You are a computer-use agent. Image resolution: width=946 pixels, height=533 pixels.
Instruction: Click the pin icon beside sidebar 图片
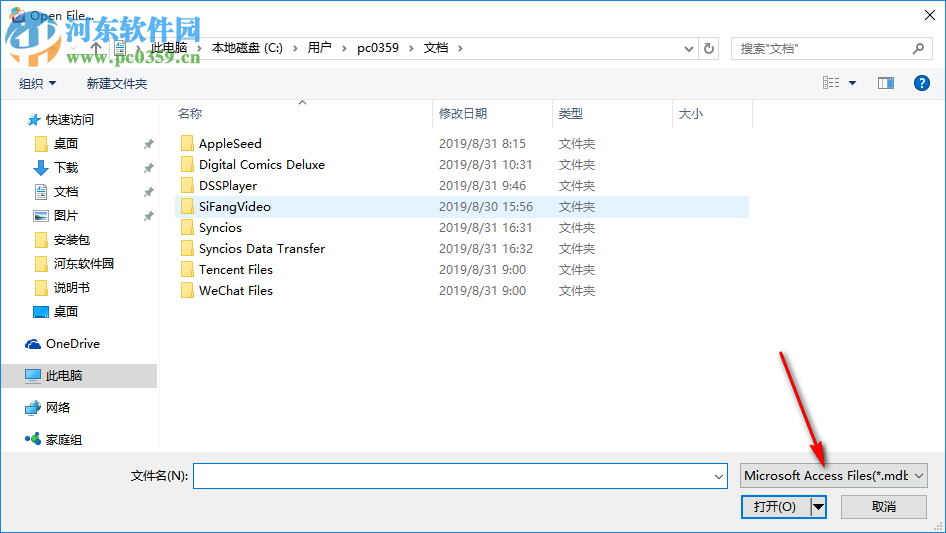coord(148,216)
